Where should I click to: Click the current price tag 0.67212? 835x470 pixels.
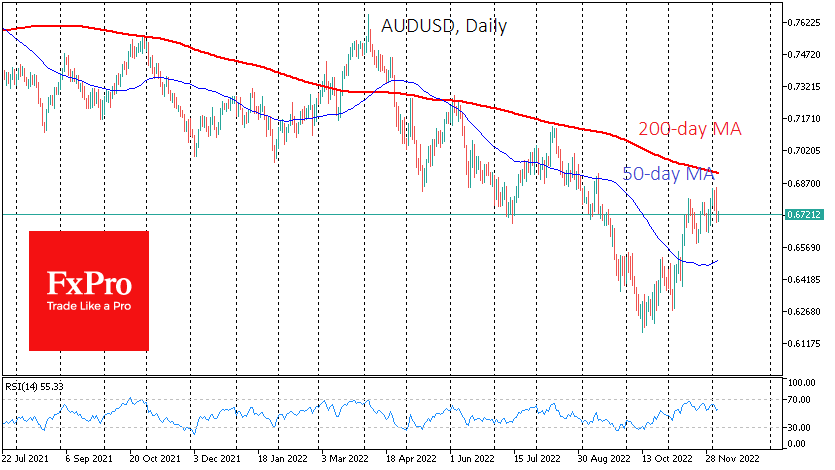[805, 215]
